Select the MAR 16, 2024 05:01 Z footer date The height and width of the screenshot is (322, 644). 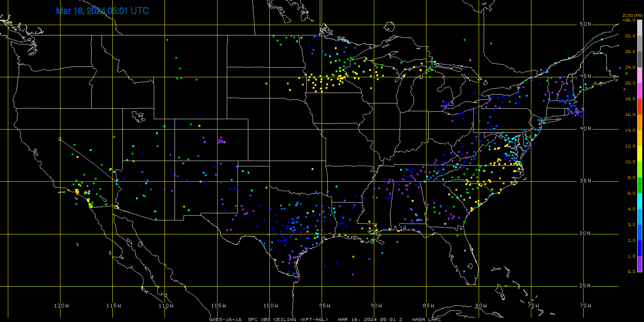pos(370,319)
